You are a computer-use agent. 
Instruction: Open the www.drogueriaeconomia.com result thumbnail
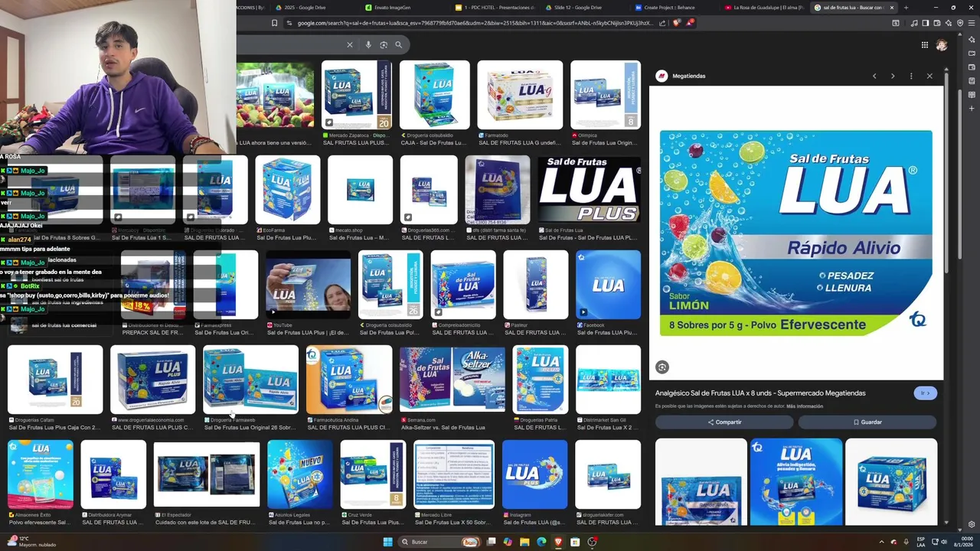(152, 380)
